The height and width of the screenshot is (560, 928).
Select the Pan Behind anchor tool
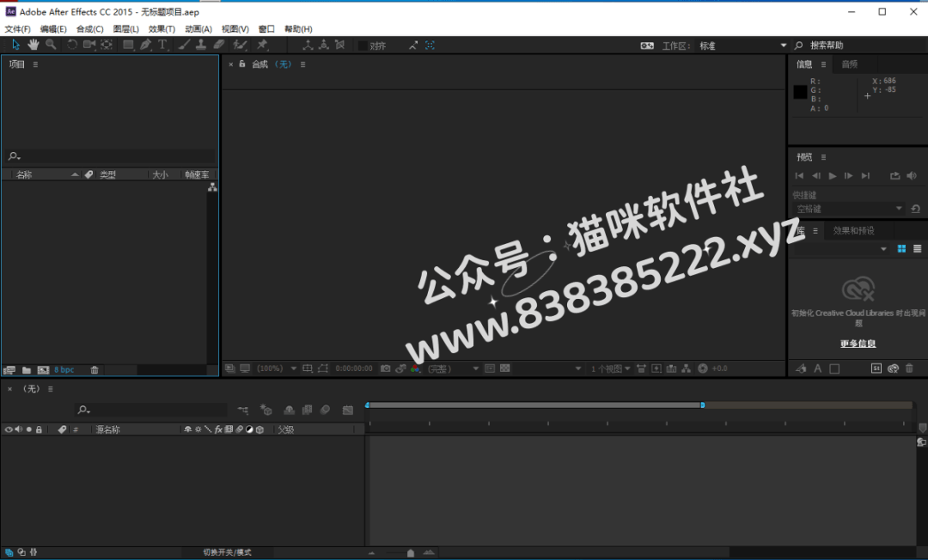coord(107,45)
